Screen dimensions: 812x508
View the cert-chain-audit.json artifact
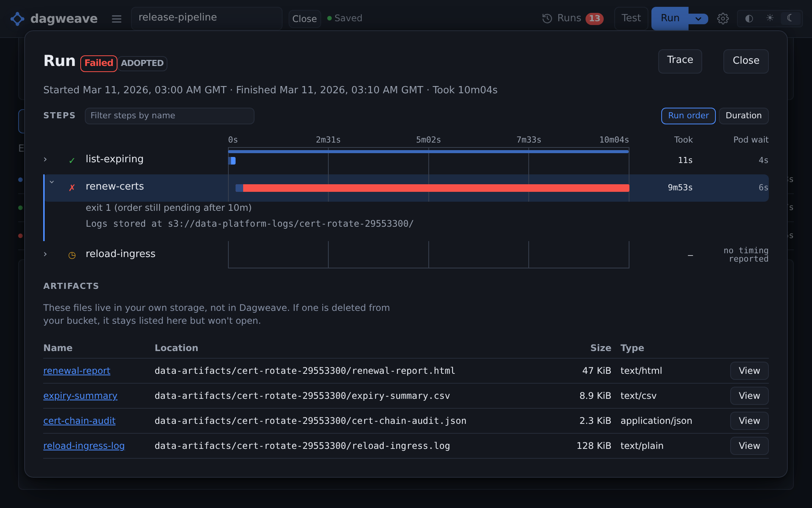point(749,421)
